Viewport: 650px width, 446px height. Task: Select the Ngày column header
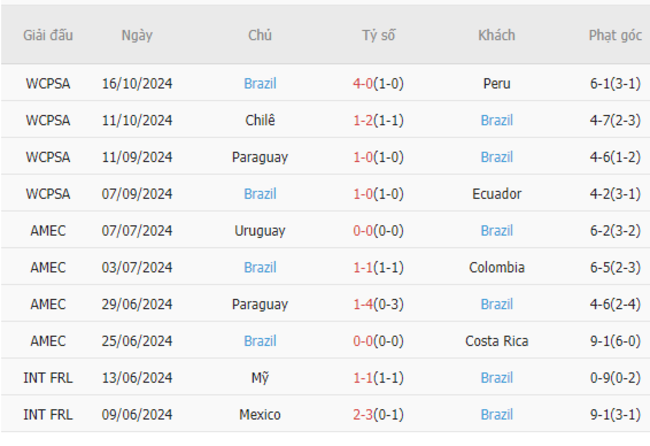(137, 35)
